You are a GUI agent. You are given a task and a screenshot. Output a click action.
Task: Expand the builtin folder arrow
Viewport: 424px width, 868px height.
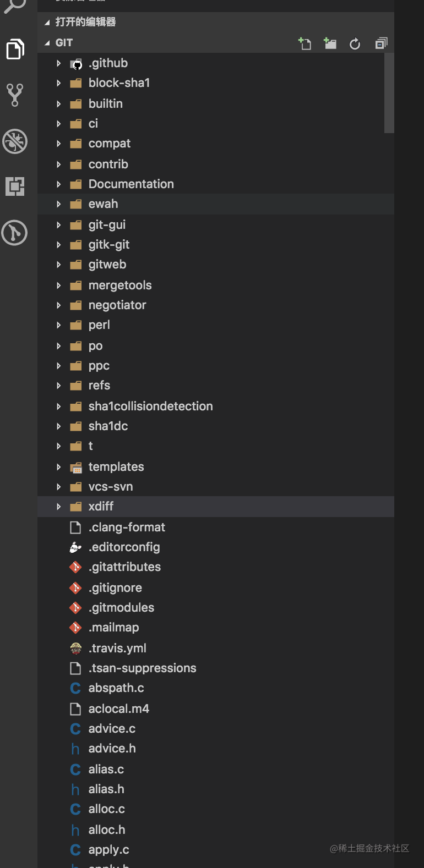59,103
